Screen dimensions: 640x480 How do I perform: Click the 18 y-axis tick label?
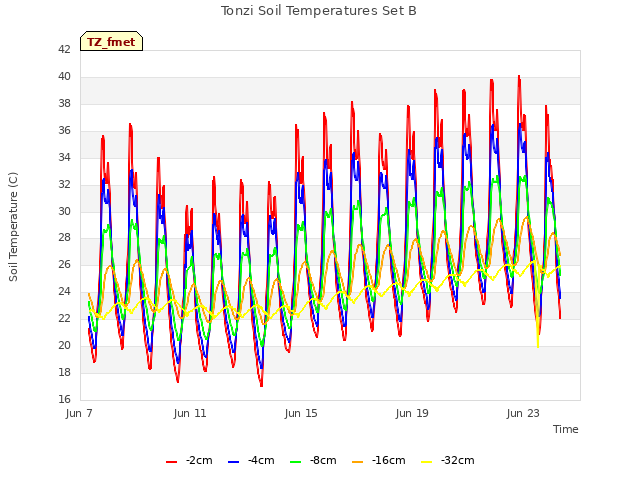pos(64,372)
